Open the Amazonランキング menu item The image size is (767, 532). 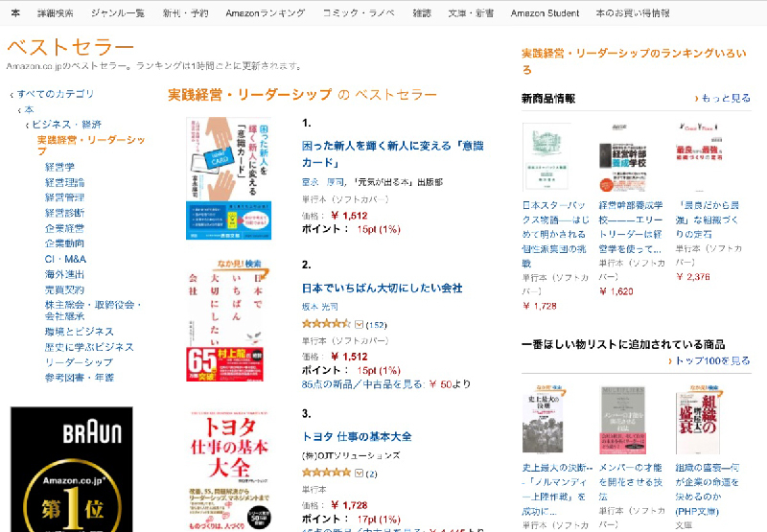pos(266,13)
